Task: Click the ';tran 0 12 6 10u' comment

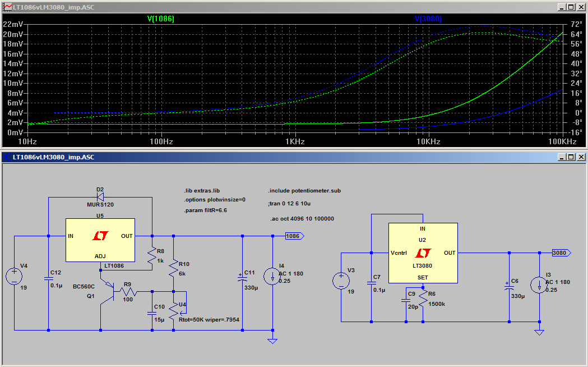Action: (289, 203)
